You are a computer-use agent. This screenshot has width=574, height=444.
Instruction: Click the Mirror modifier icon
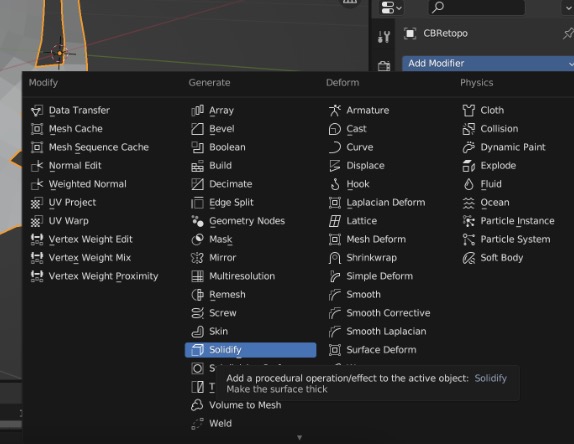197,258
